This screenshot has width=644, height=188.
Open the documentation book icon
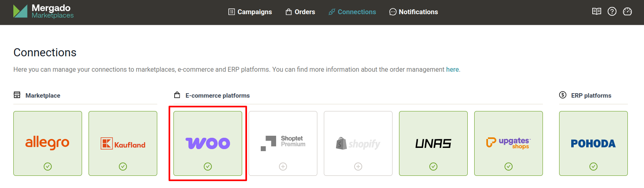[x=596, y=11]
